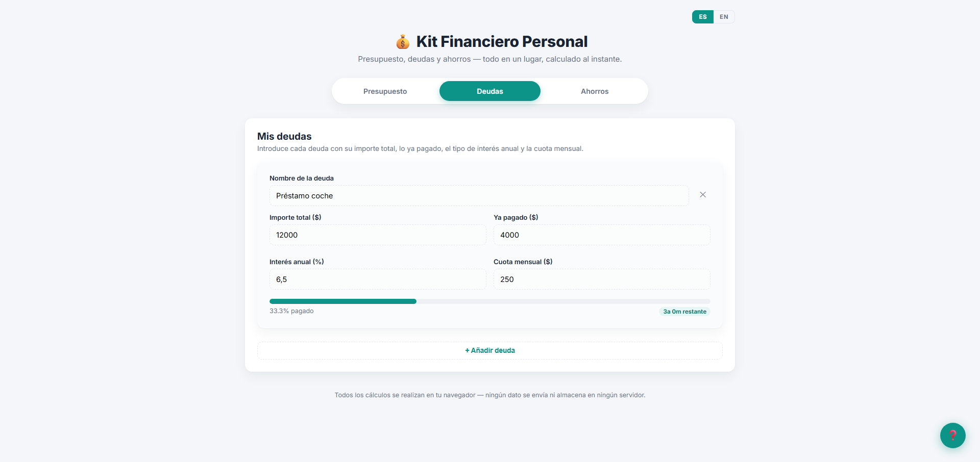Click the debt payoff progress bar

(490, 301)
